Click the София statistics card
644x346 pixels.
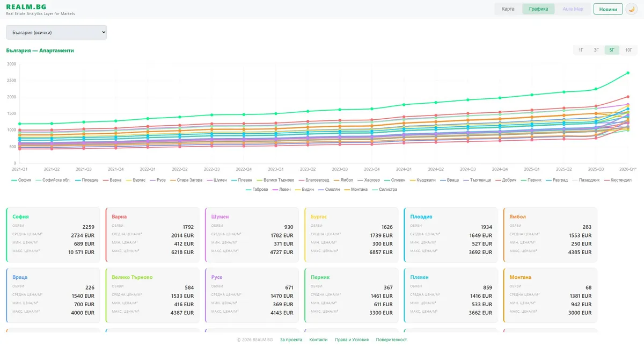click(53, 235)
